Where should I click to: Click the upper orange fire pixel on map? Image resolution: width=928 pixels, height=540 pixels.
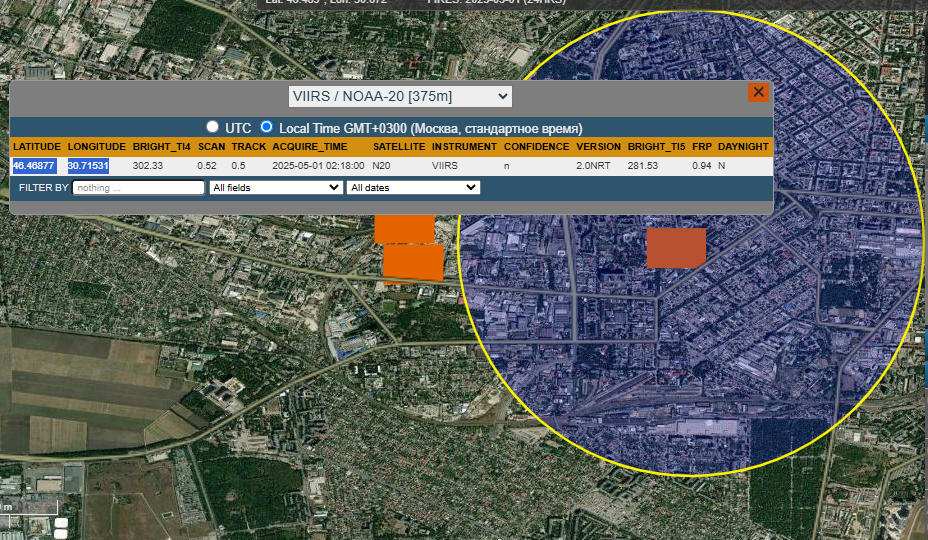click(405, 229)
